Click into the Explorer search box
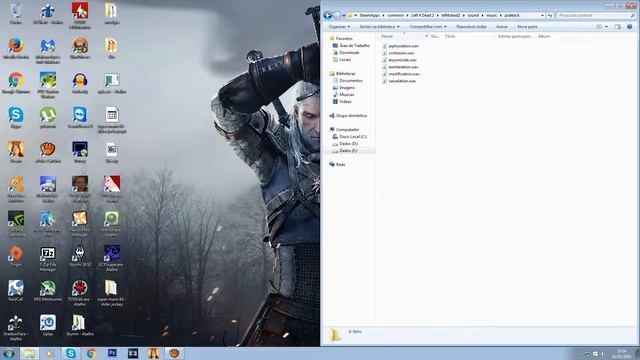The width and height of the screenshot is (640, 360). coord(596,16)
